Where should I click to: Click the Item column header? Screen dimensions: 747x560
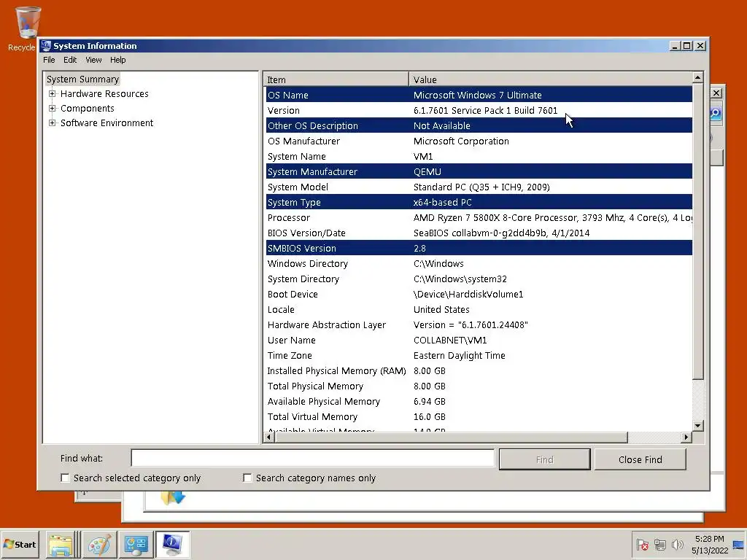(336, 79)
